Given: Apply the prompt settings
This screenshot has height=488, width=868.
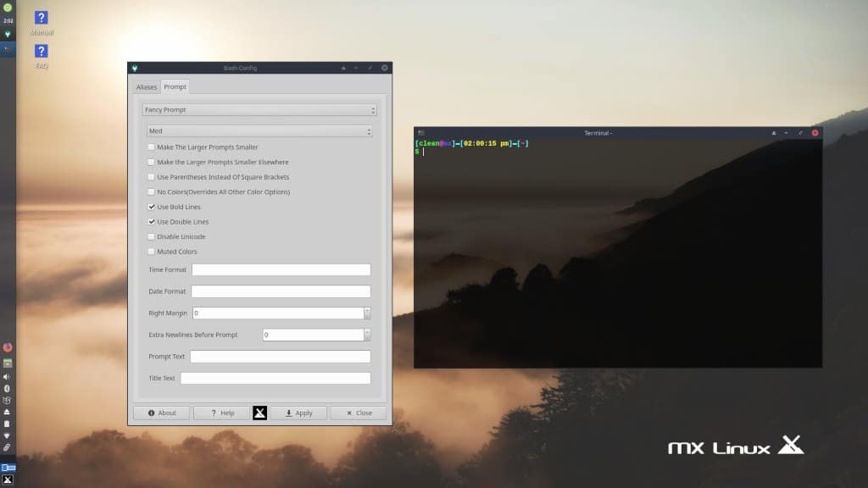Looking at the screenshot, I should click(298, 413).
